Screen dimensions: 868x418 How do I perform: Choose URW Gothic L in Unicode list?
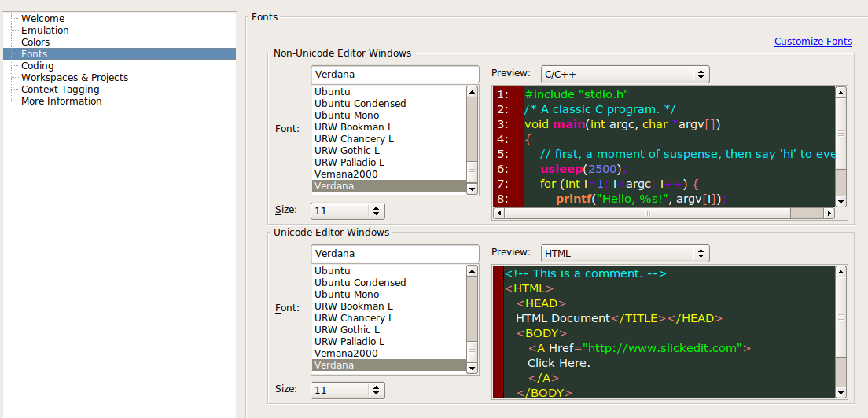pos(389,329)
